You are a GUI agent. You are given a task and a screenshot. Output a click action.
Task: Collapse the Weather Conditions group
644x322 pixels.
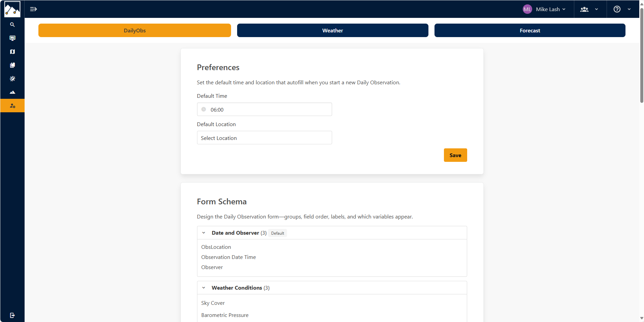point(203,288)
